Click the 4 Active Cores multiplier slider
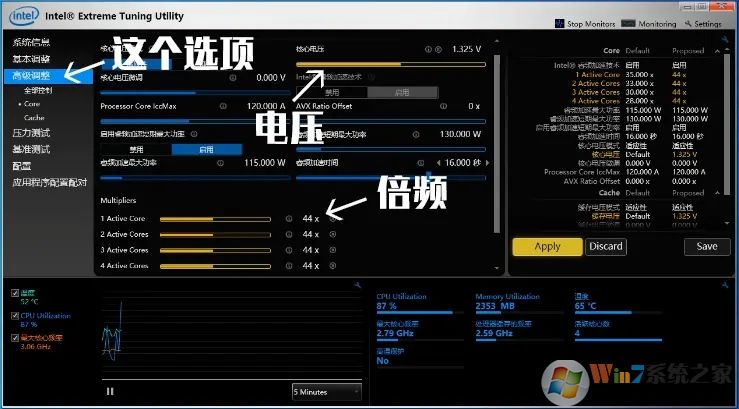 (x=215, y=266)
